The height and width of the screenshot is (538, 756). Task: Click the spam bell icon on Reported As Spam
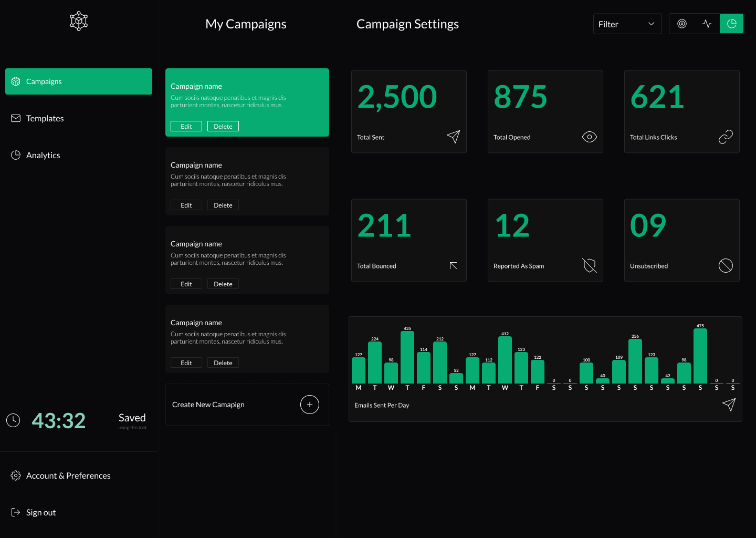pyautogui.click(x=589, y=266)
